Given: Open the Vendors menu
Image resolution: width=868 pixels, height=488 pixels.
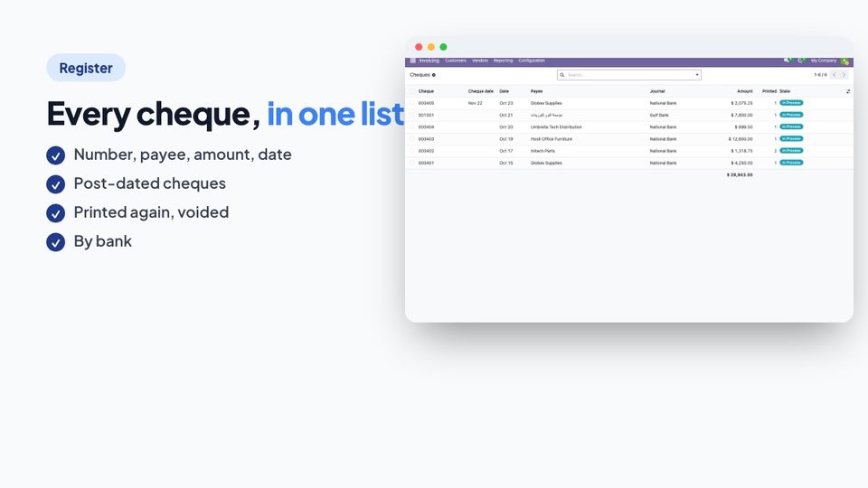Looking at the screenshot, I should (x=480, y=61).
